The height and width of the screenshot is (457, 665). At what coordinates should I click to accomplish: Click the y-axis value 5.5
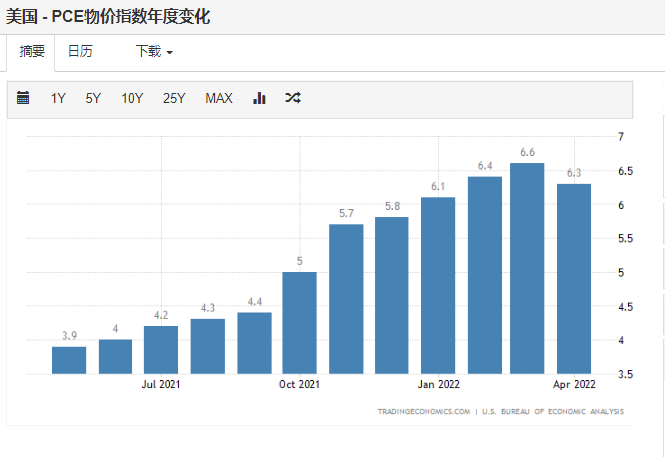(625, 238)
